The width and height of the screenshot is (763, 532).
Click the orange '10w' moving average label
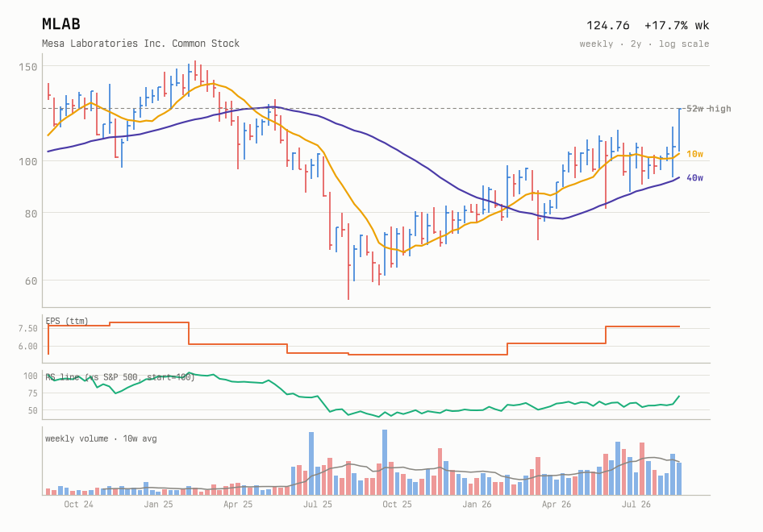pos(695,154)
